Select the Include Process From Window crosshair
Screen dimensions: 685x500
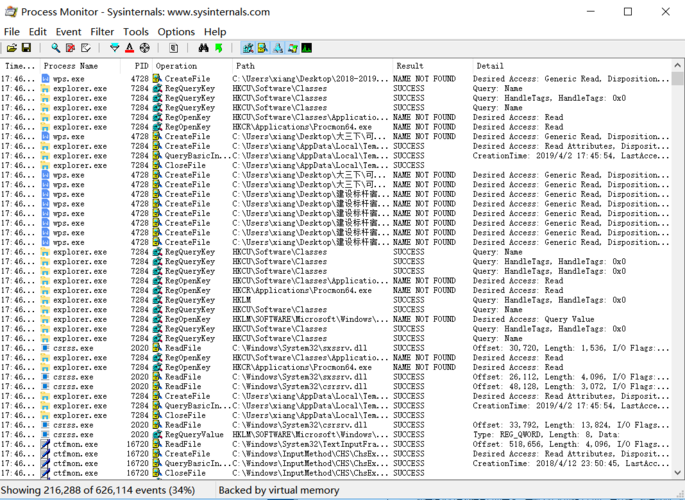coord(145,48)
